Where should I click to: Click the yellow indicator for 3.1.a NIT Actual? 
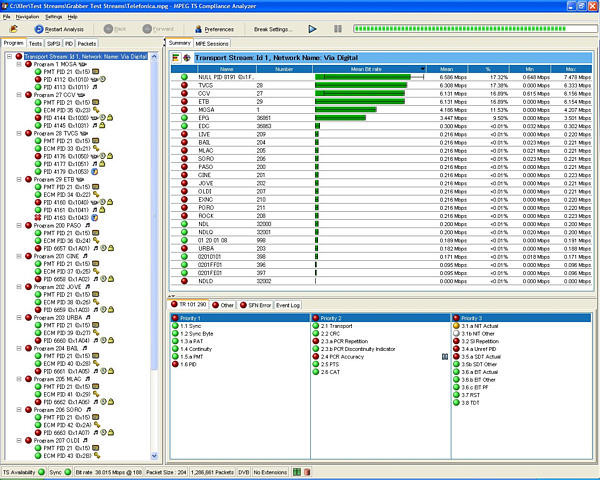456,325
